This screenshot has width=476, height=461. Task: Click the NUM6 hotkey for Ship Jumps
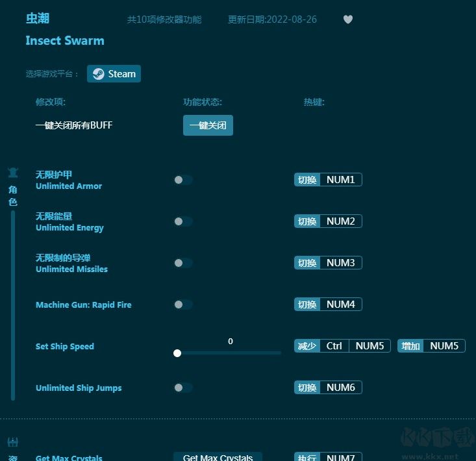(341, 387)
